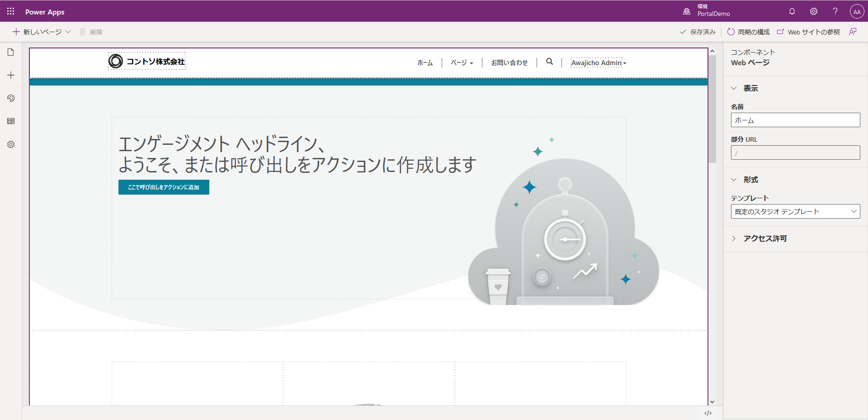Open the Themes palette icon in sidebar
The width and height of the screenshot is (868, 420).
(11, 98)
